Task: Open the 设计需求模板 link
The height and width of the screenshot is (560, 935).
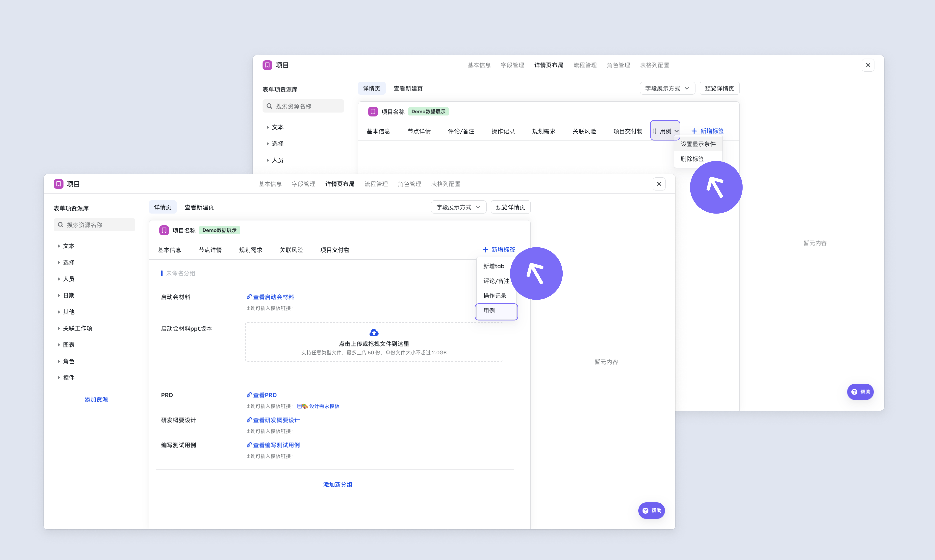Action: 324,406
